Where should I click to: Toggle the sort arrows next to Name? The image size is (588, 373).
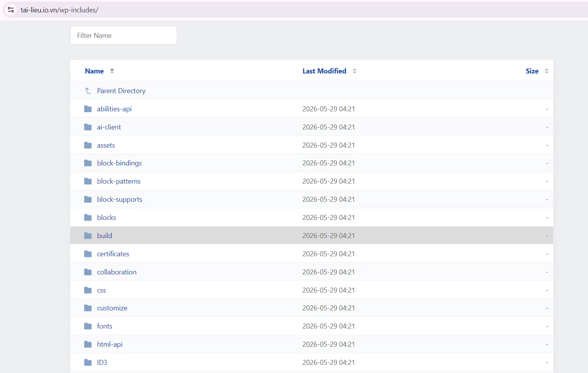tap(112, 71)
